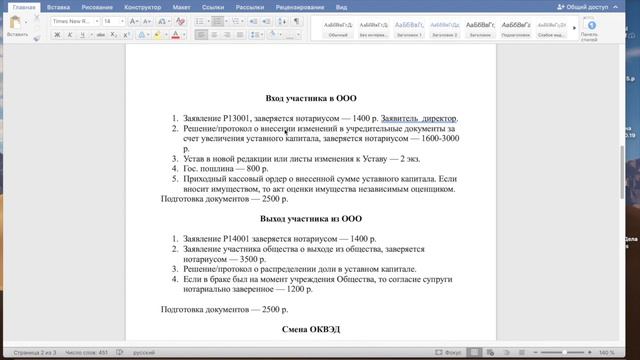Apply the yellow text highlight color
Image resolution: width=640 pixels, height=360 pixels.
[157, 35]
